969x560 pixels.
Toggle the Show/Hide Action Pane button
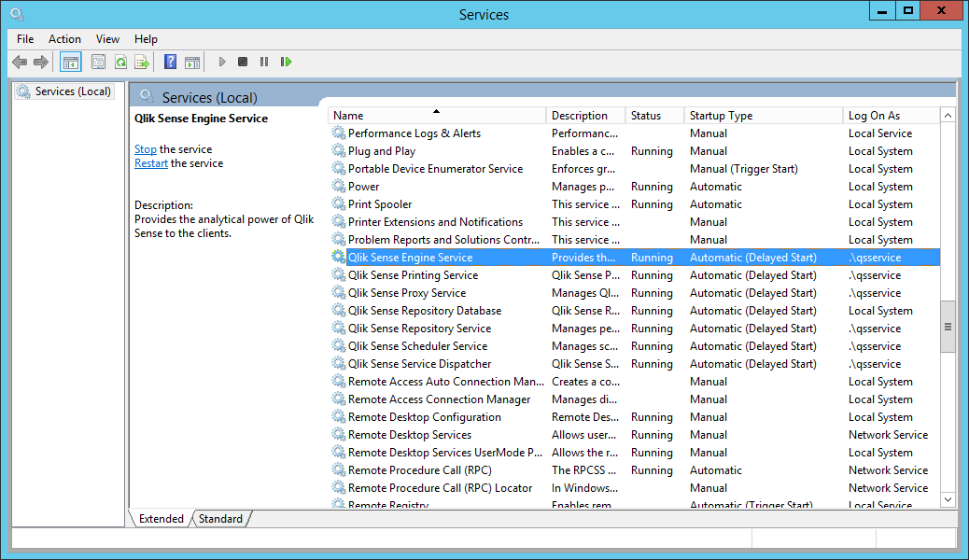[191, 63]
